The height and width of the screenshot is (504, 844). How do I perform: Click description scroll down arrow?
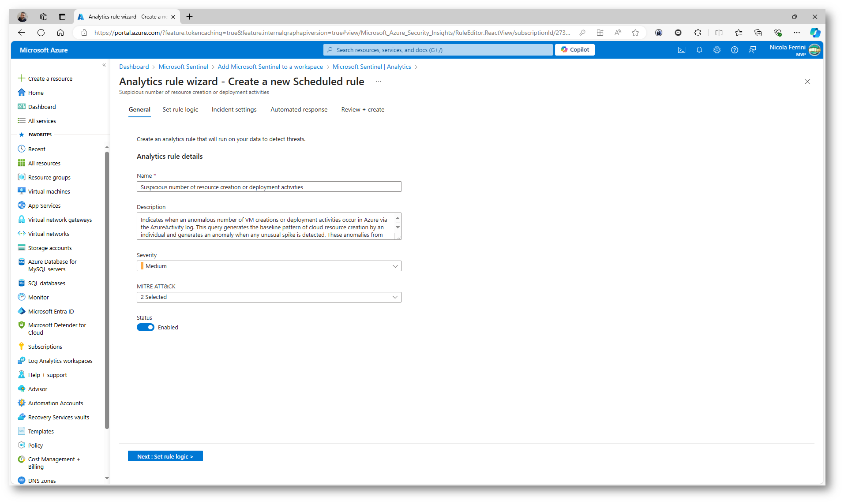(398, 228)
